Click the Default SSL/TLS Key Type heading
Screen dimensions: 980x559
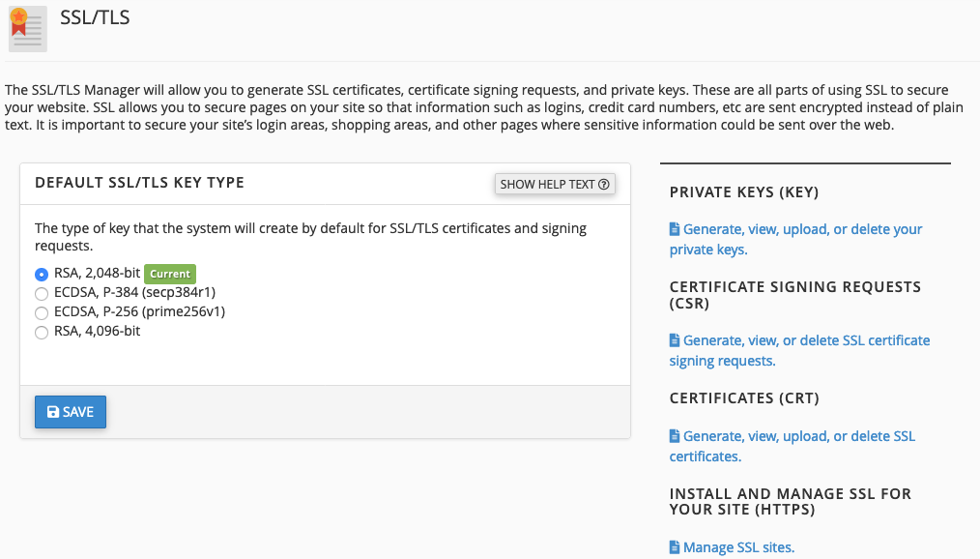click(139, 183)
